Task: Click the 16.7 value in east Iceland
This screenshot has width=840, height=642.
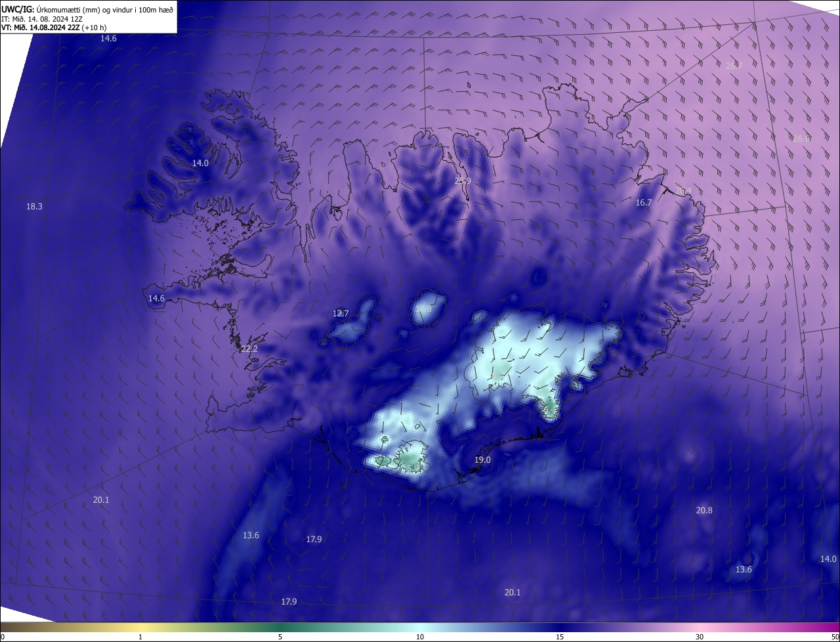Action: pos(644,202)
